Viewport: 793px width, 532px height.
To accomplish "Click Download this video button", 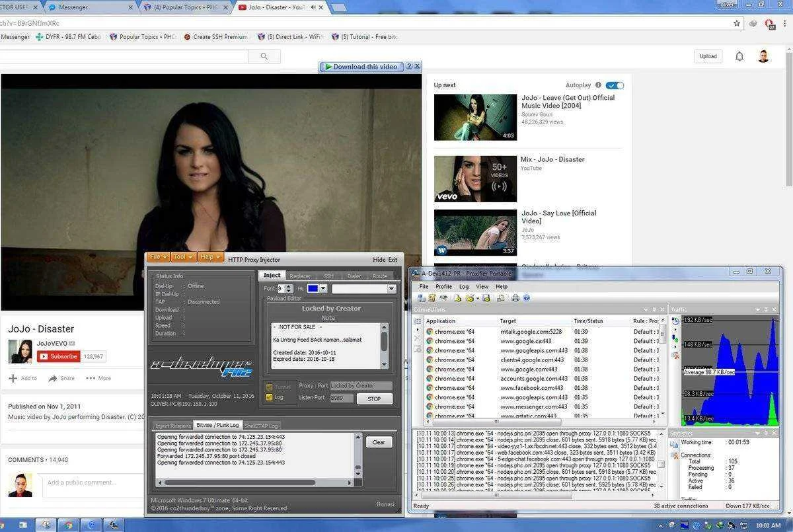I will pyautogui.click(x=361, y=67).
